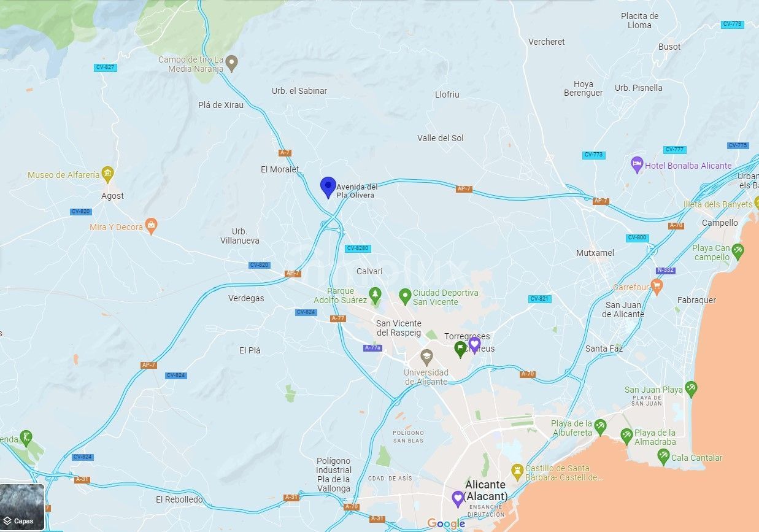Click the Carrefour shopping cart icon

pos(657,286)
